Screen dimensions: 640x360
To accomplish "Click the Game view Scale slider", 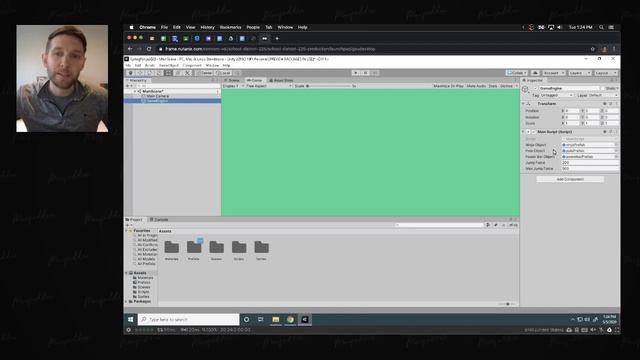I will click(x=329, y=86).
